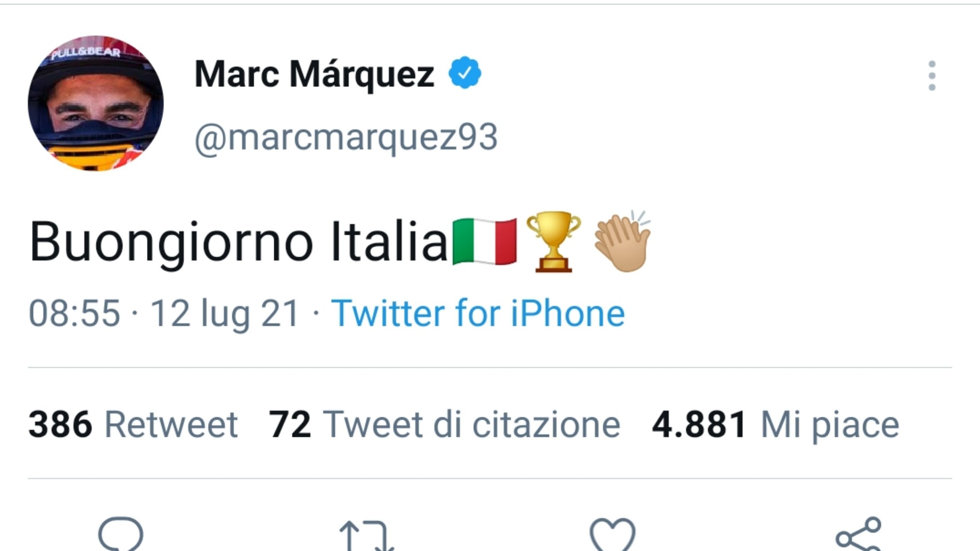Click the blue verified badge
Viewport: 980px width, 551px height.
click(x=464, y=73)
